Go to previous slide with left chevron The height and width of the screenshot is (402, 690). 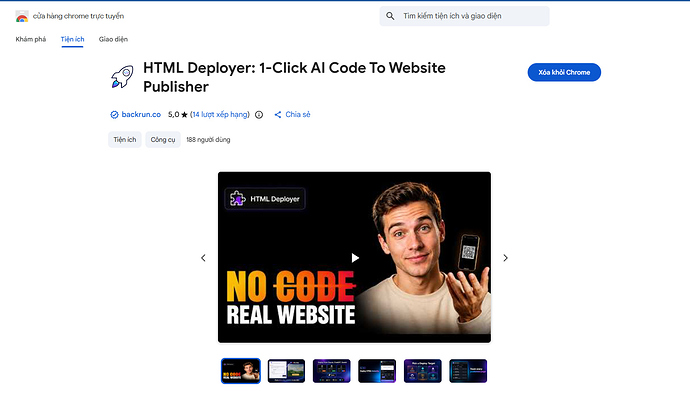coord(203,258)
